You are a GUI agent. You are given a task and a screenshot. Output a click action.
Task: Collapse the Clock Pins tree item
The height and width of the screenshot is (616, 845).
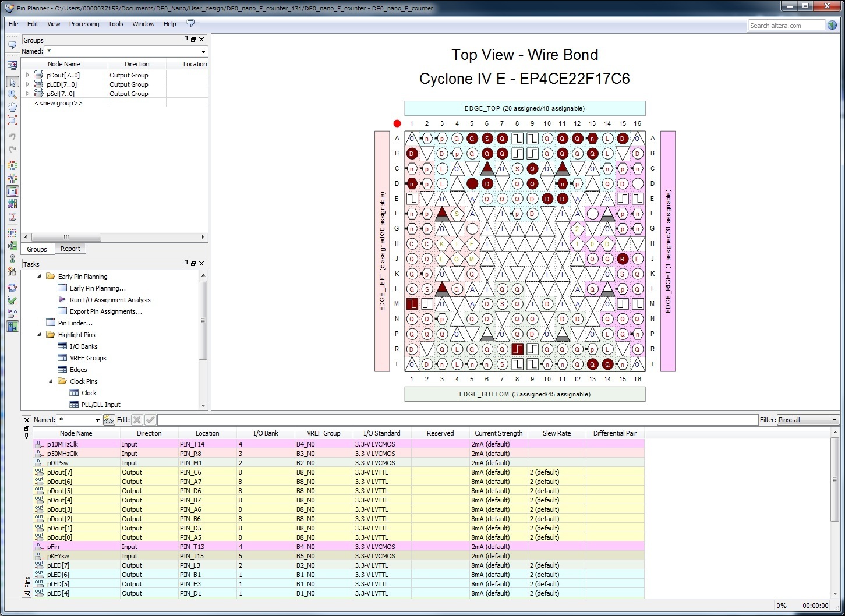(51, 381)
